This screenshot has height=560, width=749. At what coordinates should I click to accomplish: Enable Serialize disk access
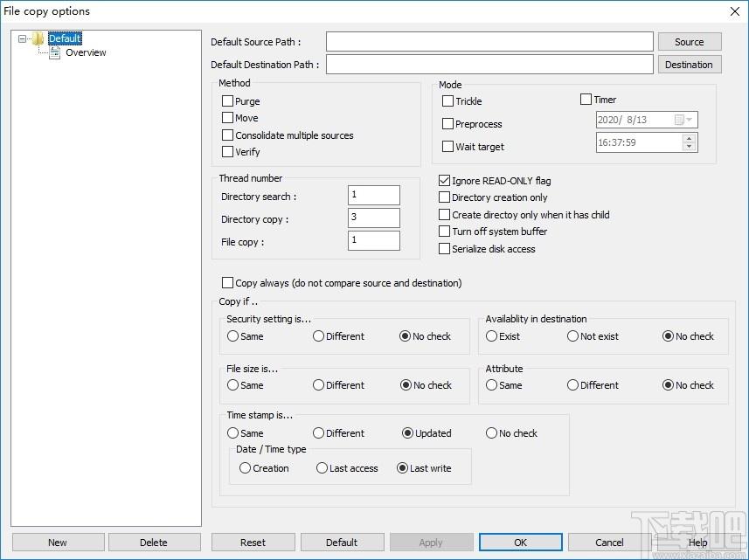pos(444,249)
